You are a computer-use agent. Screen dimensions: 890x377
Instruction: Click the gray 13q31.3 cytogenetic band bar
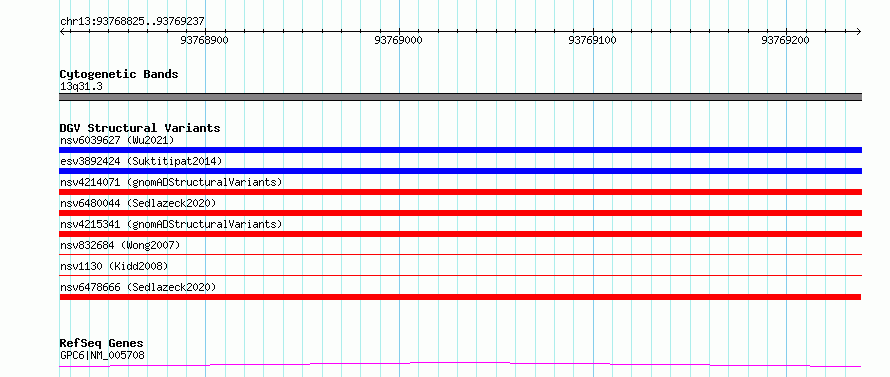coord(460,97)
